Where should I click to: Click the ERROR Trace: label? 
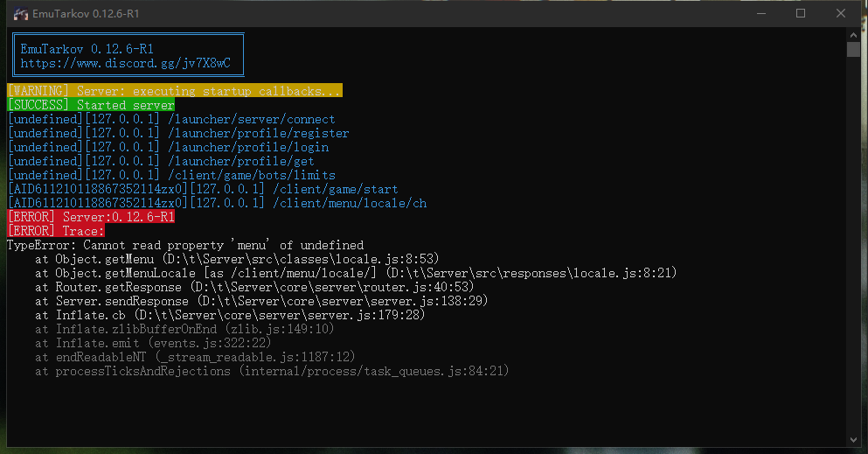[56, 231]
